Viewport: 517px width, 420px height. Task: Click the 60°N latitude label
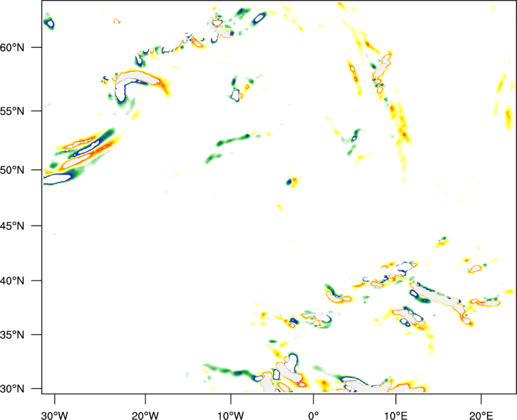pyautogui.click(x=12, y=47)
